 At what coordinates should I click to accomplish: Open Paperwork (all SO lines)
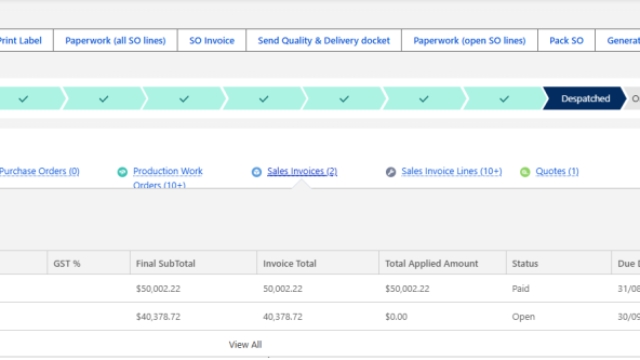(116, 40)
